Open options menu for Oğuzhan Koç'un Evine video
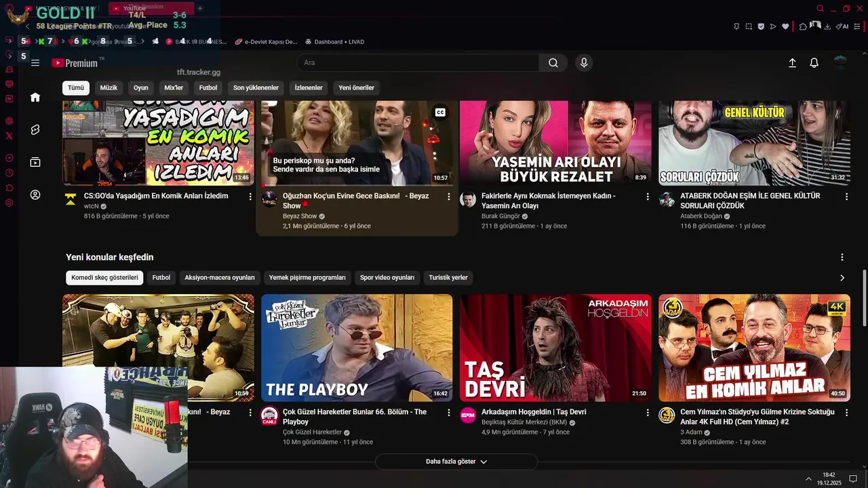This screenshot has width=868, height=488. tap(448, 197)
